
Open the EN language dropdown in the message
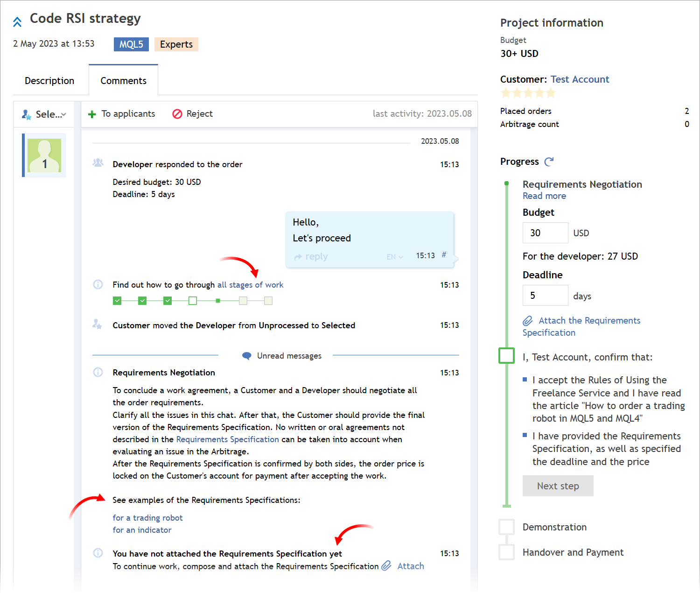[x=394, y=256]
